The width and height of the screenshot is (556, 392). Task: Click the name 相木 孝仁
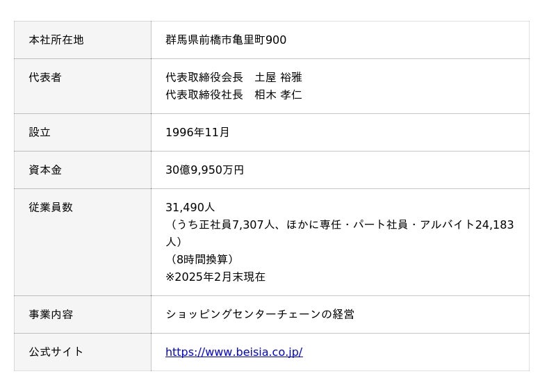pyautogui.click(x=279, y=95)
